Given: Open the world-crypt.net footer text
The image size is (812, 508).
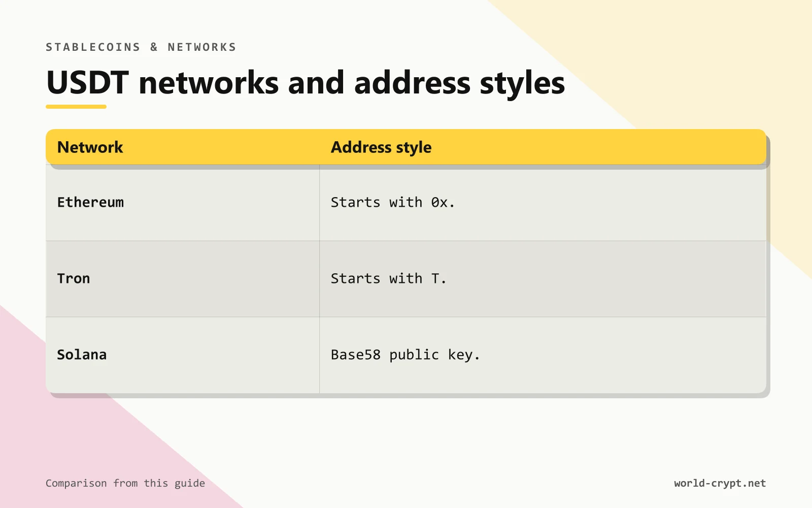Looking at the screenshot, I should [720, 483].
